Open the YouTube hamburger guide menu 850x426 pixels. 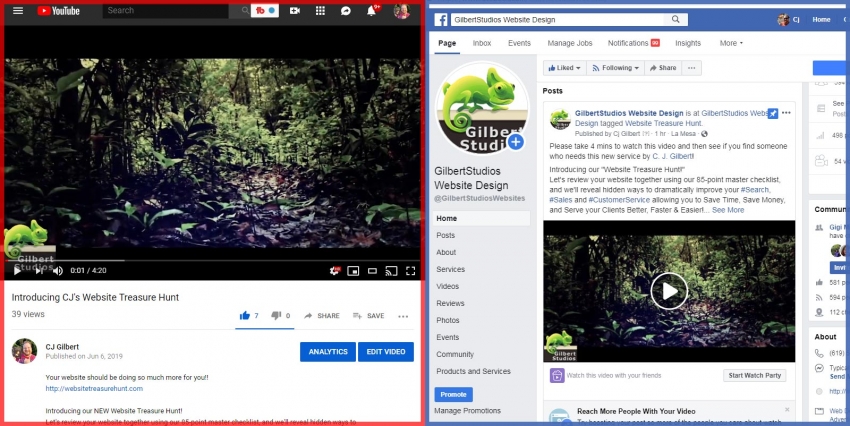click(x=18, y=10)
